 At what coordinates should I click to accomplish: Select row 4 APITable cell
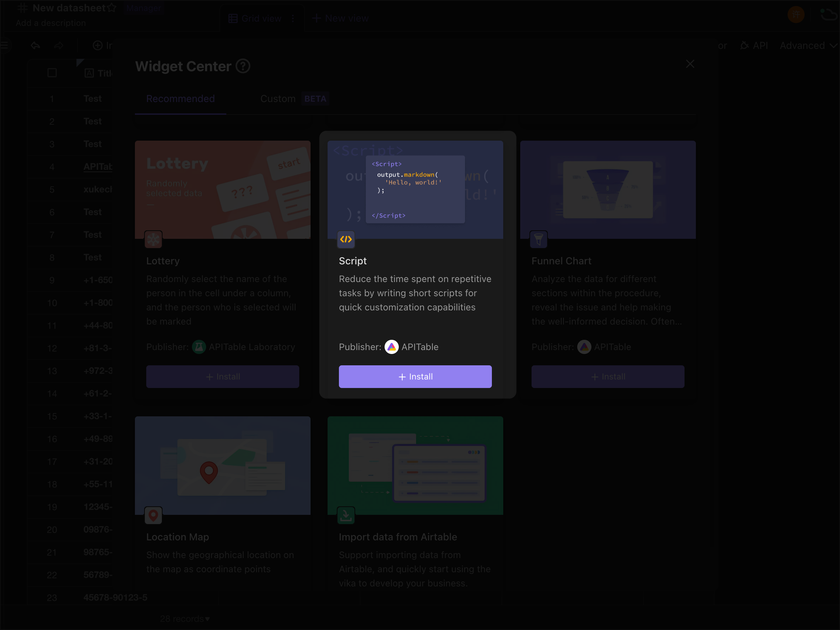98,167
